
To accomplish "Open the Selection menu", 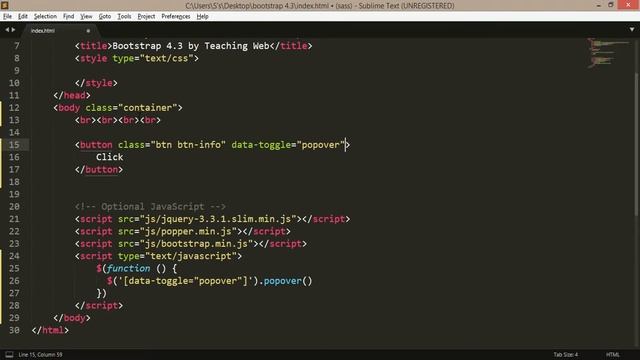I will 45,16.
